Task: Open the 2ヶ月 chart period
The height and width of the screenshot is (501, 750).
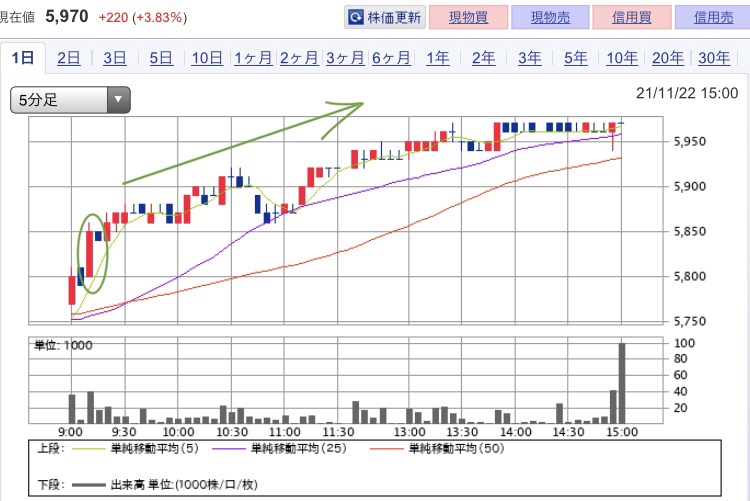Action: 299,58
